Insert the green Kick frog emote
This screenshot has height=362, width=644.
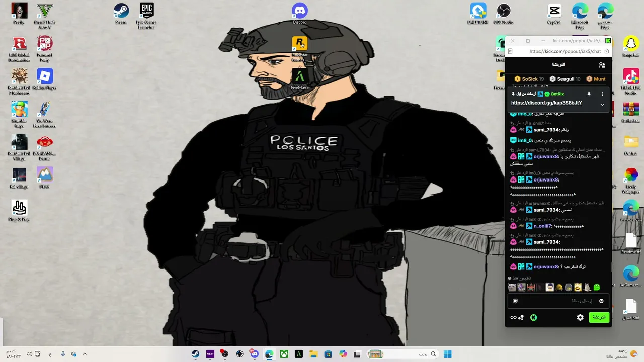[x=596, y=287]
